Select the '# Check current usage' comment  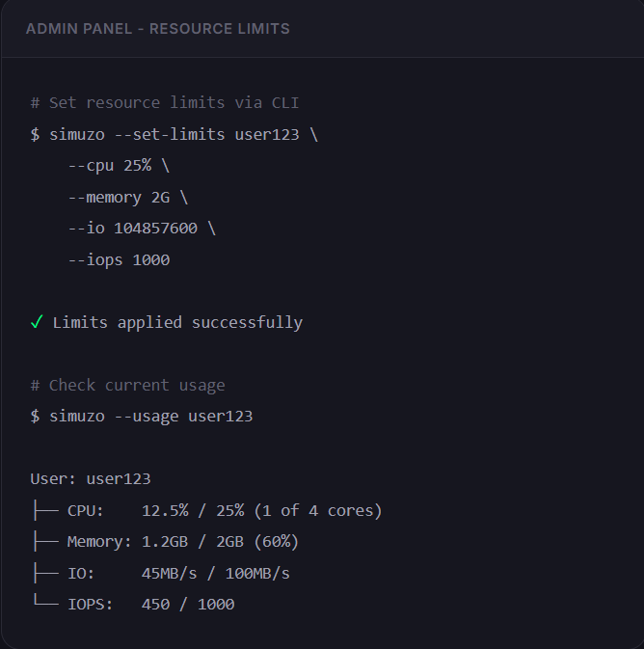tap(128, 386)
